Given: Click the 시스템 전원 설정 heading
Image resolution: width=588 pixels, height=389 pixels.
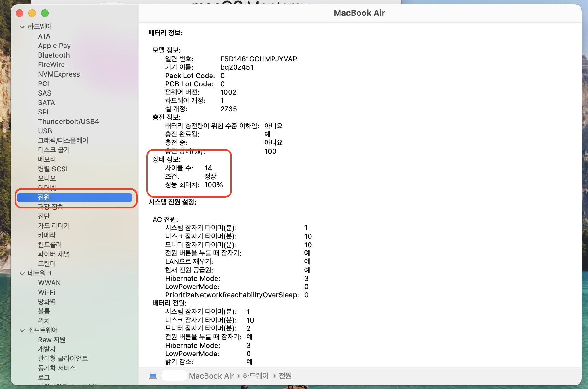Looking at the screenshot, I should [173, 202].
